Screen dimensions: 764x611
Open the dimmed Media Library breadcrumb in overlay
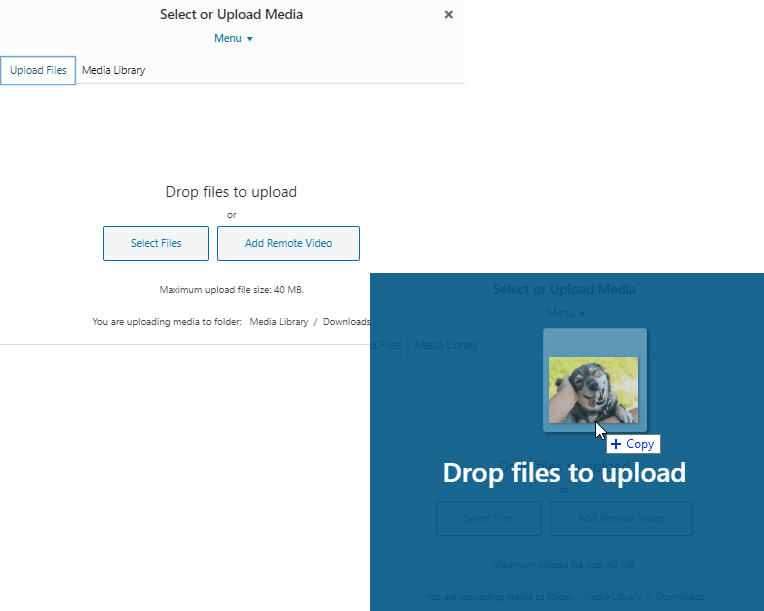click(611, 597)
